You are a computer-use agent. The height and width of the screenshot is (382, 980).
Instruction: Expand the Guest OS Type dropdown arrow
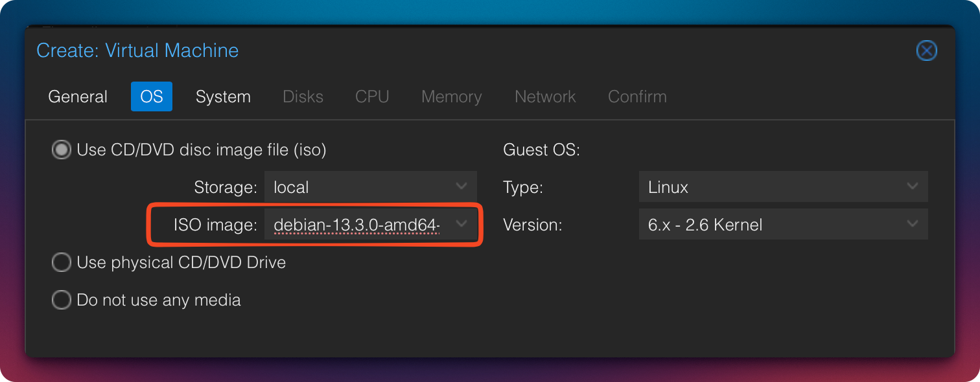click(913, 187)
